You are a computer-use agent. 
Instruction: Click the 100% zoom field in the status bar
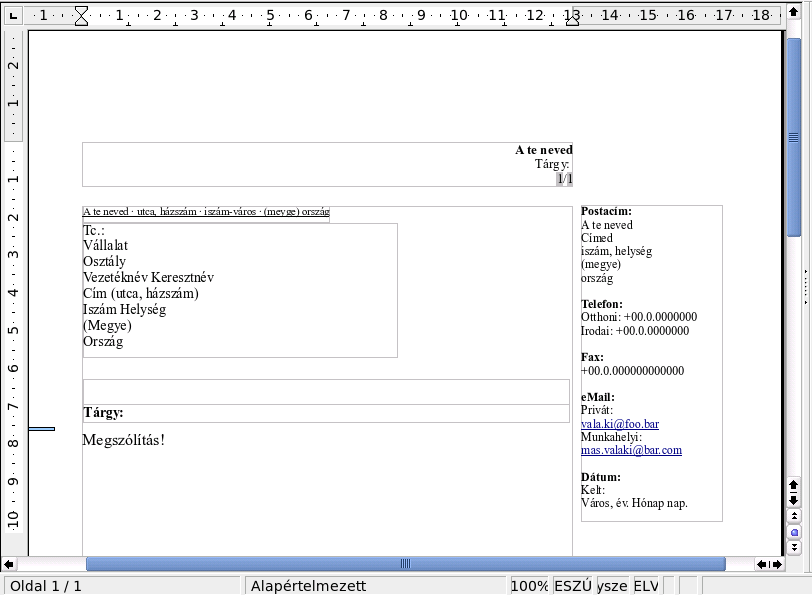tap(530, 586)
